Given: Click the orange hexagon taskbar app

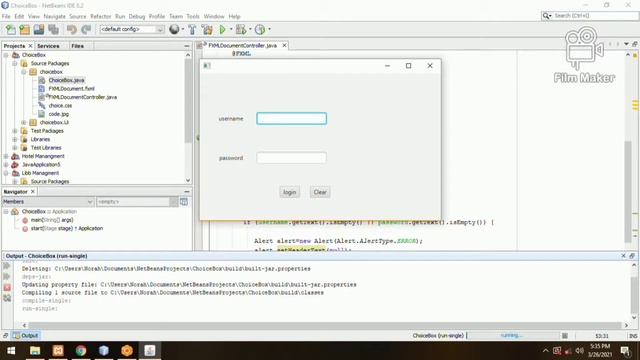Looking at the screenshot, I should [x=127, y=351].
